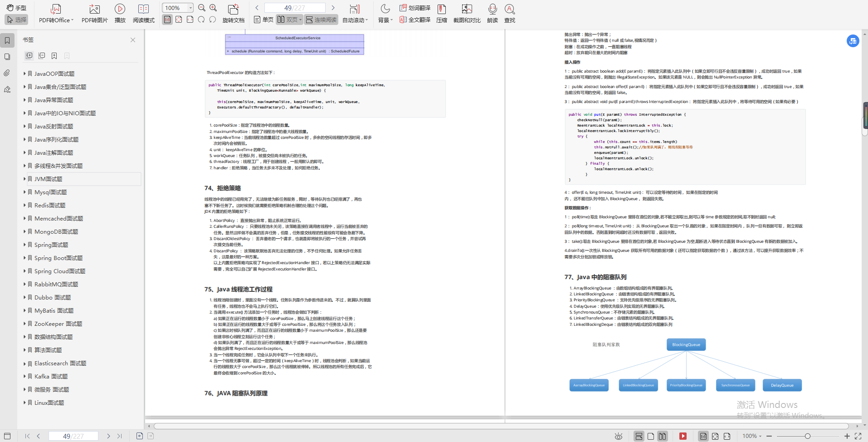This screenshot has height=442, width=868.
Task: Open the ZooKeeper 面试题 bookmark
Action: click(x=58, y=324)
